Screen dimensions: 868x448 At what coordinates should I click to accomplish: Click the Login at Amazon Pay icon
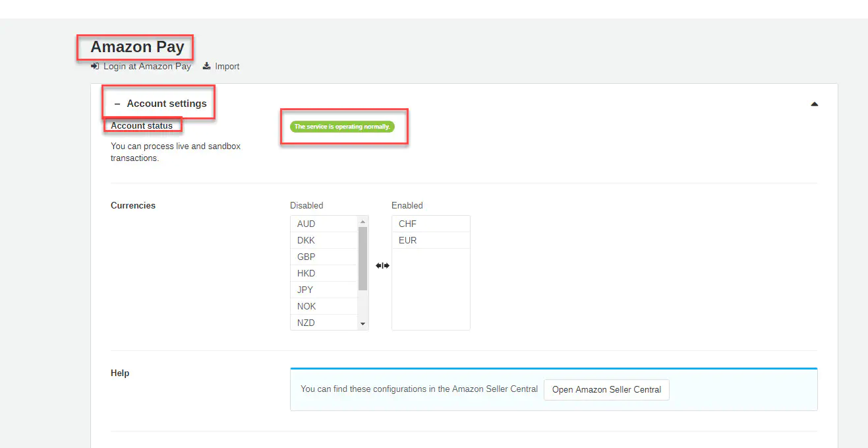[x=95, y=67]
